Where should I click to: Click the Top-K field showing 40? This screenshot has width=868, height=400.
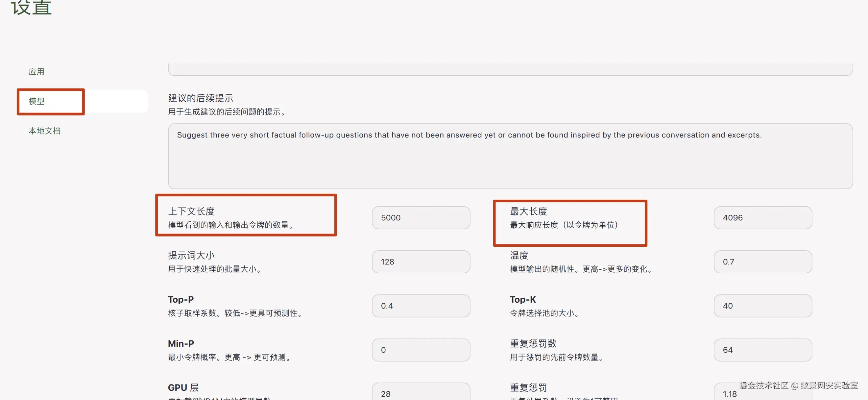pyautogui.click(x=762, y=306)
